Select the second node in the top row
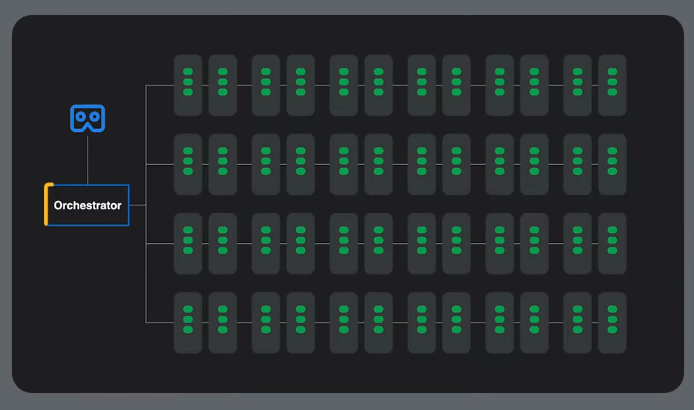Image resolution: width=694 pixels, height=410 pixels. [x=222, y=85]
